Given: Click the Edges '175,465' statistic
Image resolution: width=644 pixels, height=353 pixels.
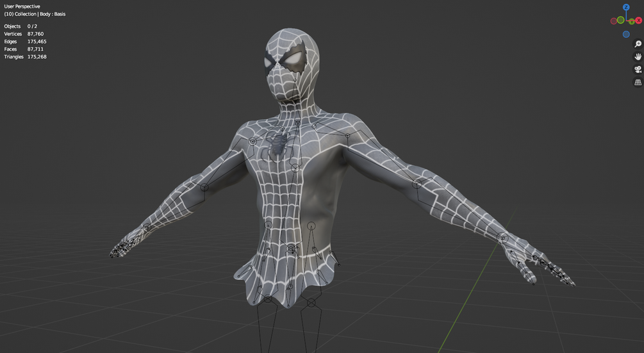Looking at the screenshot, I should [37, 42].
